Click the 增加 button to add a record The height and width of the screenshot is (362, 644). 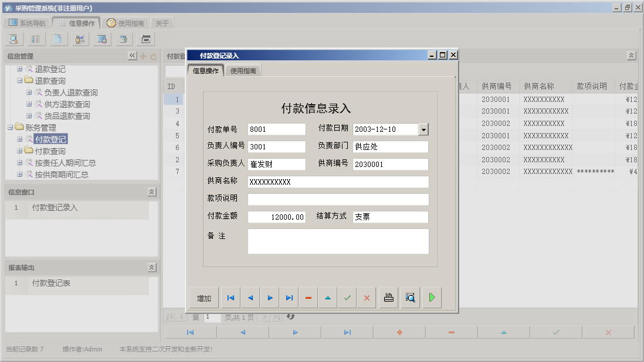tap(203, 297)
